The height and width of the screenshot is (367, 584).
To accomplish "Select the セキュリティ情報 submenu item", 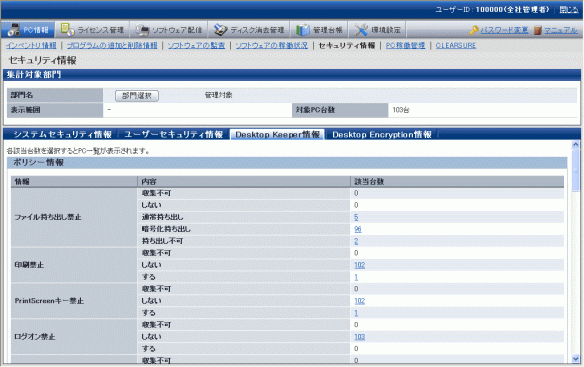I will click(x=347, y=45).
